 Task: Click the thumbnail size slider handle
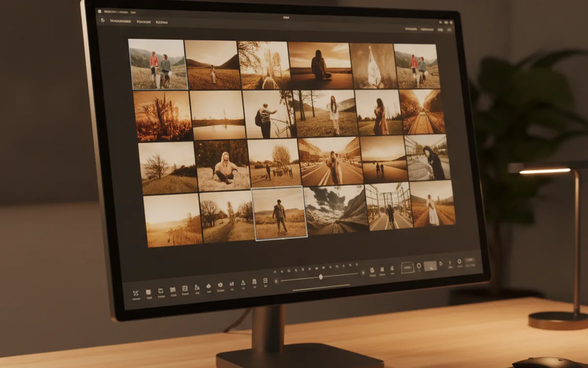tap(320, 277)
